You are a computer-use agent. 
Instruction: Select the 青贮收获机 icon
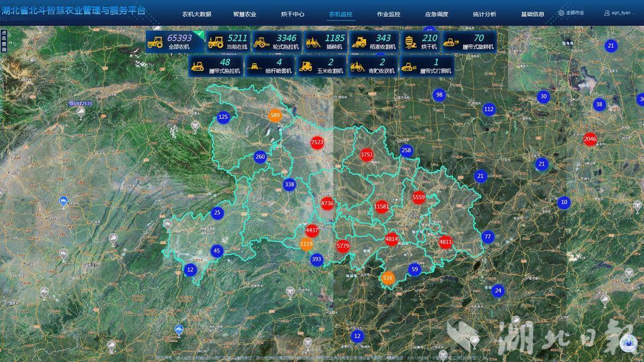pos(357,66)
